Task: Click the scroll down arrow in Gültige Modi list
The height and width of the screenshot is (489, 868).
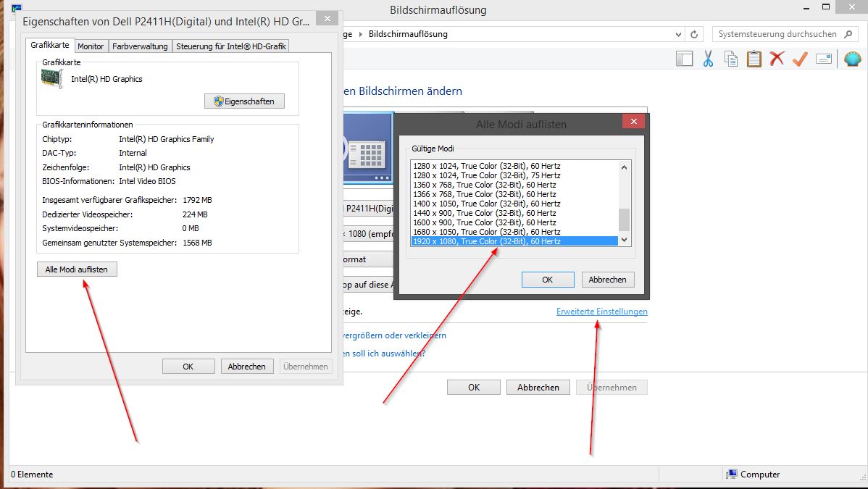Action: coord(625,240)
